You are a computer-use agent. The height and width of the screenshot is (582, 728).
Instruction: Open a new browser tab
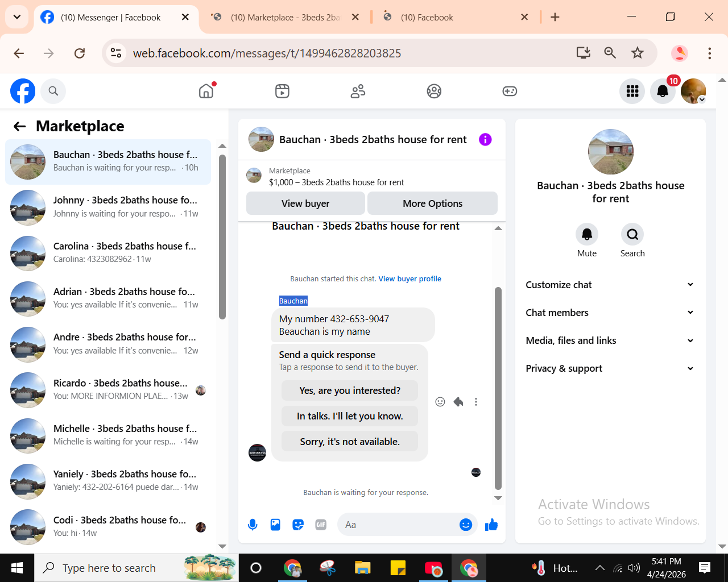[x=555, y=17]
